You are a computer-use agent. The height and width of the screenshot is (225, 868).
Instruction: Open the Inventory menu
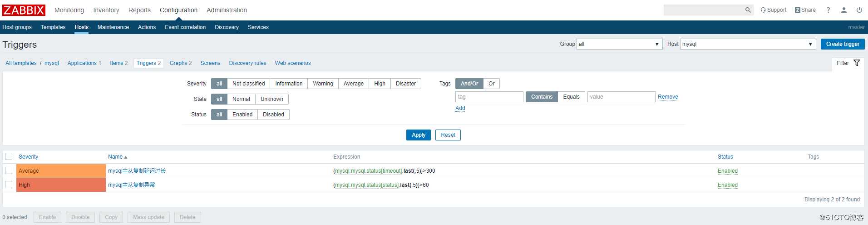(106, 10)
